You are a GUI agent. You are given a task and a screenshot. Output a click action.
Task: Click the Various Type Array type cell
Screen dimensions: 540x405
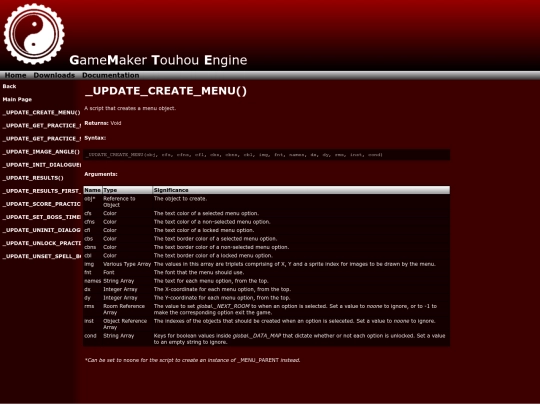click(x=127, y=264)
